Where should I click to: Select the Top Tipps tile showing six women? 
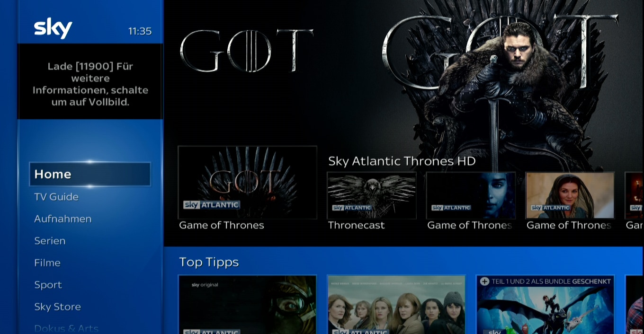396,305
